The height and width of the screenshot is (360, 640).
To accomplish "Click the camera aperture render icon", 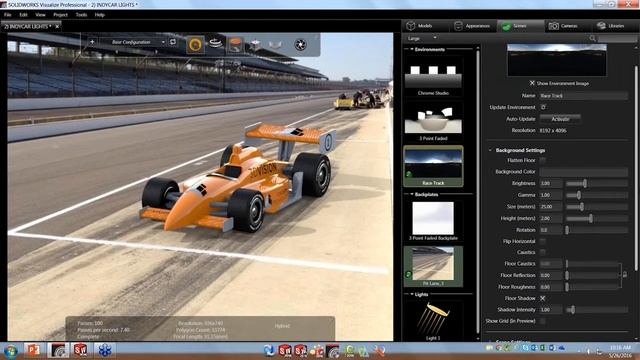I will pos(300,44).
